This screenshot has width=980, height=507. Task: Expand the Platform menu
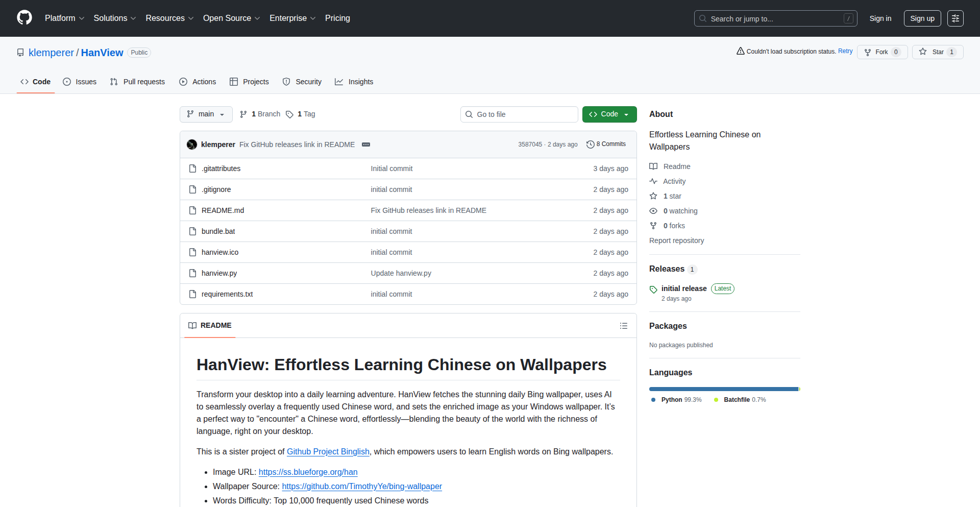[x=64, y=18]
